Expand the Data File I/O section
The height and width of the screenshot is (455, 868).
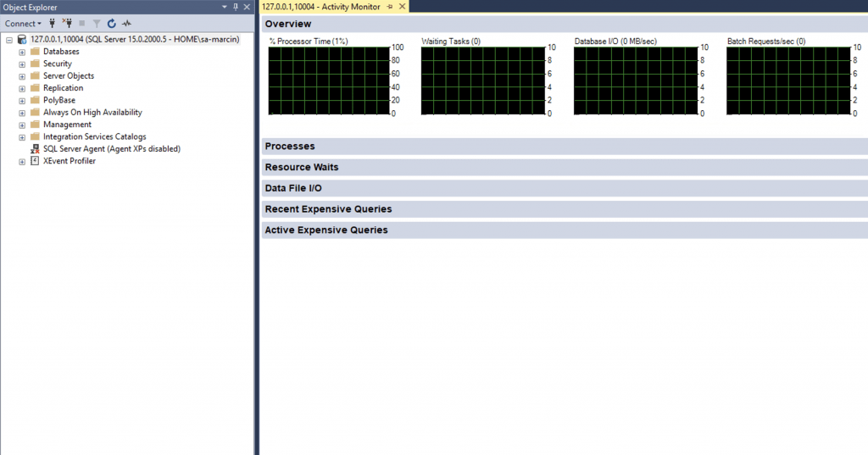point(565,188)
